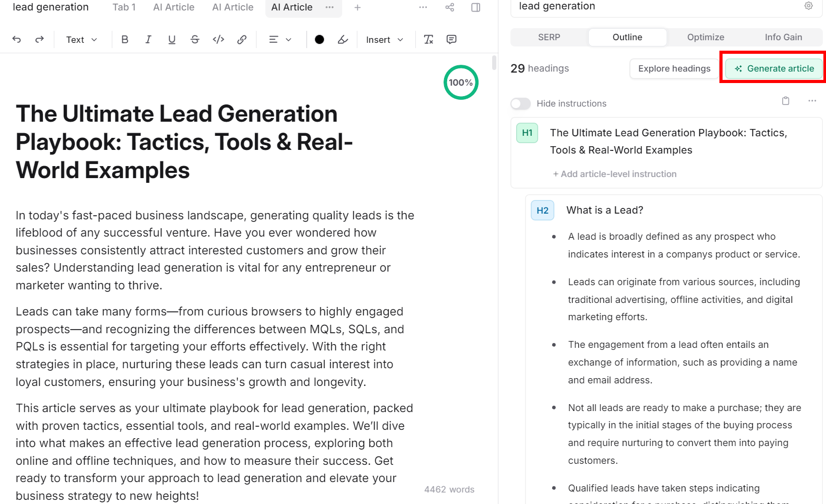
Task: Open outline more options ellipsis
Action: click(812, 101)
